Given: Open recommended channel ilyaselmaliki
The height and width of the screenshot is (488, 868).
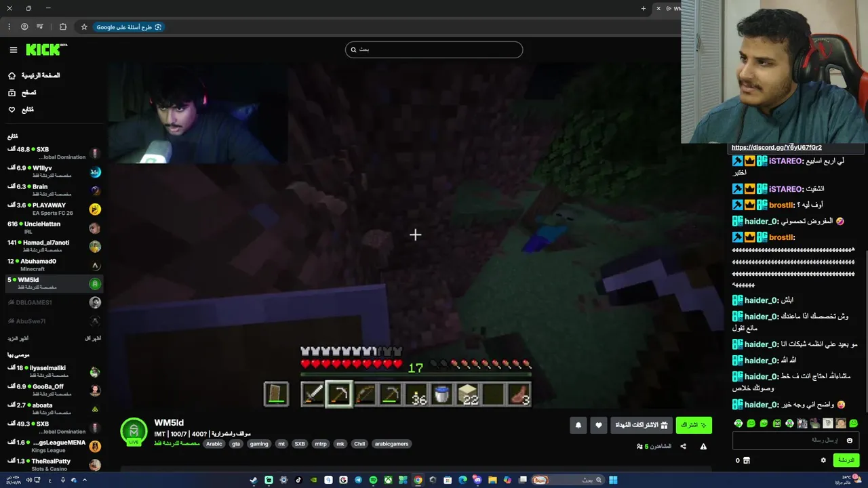Looking at the screenshot, I should (x=53, y=371).
